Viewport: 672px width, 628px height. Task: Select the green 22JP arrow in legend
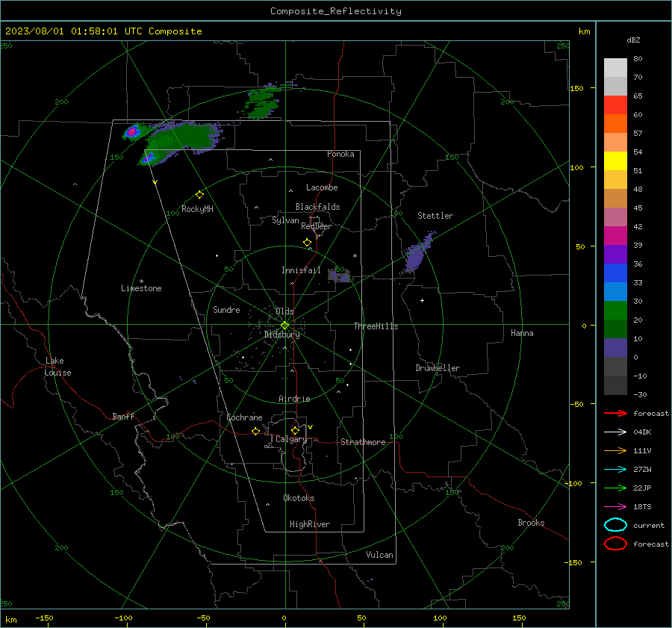(x=615, y=488)
